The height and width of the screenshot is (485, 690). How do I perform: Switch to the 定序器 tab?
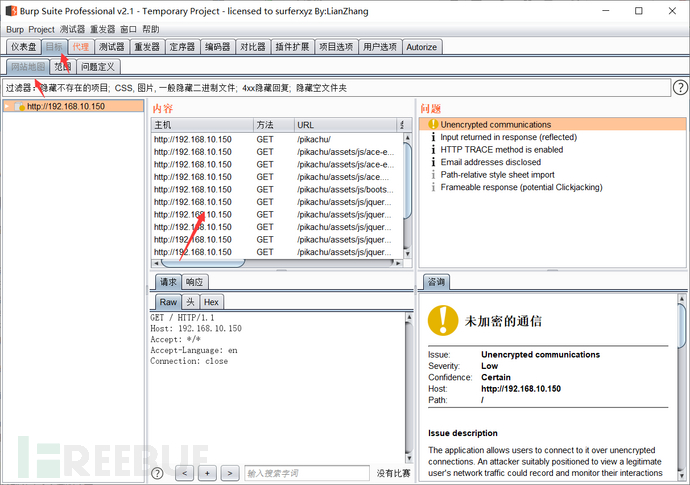click(182, 47)
